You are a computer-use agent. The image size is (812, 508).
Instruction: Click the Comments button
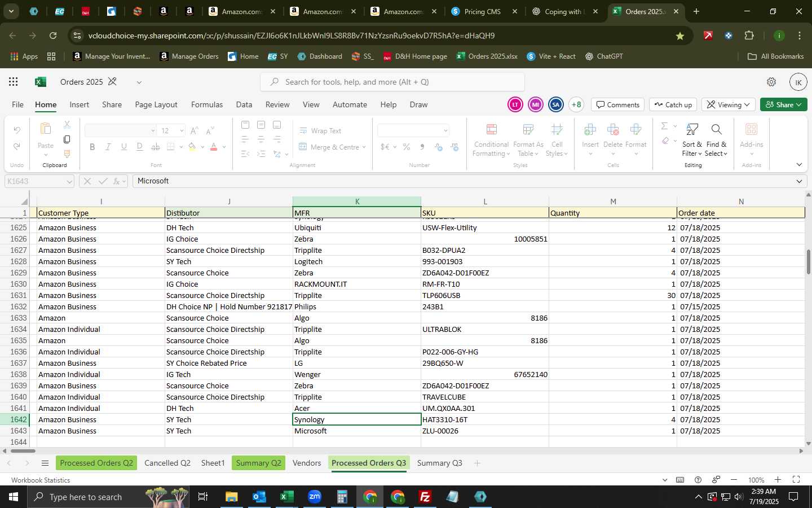click(618, 104)
